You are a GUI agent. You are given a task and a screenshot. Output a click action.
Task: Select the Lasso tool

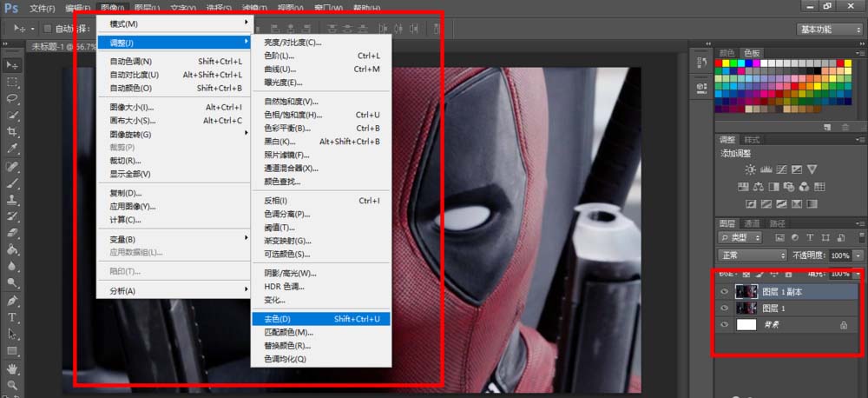click(x=11, y=99)
